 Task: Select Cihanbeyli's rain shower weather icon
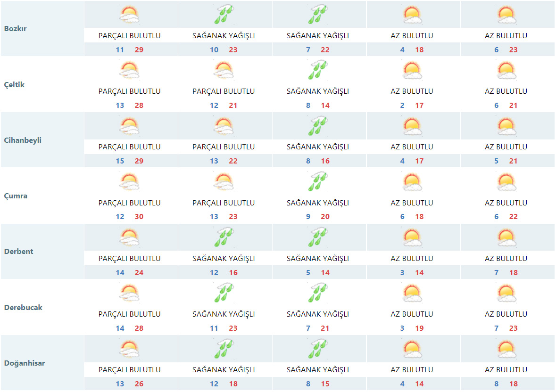318,126
